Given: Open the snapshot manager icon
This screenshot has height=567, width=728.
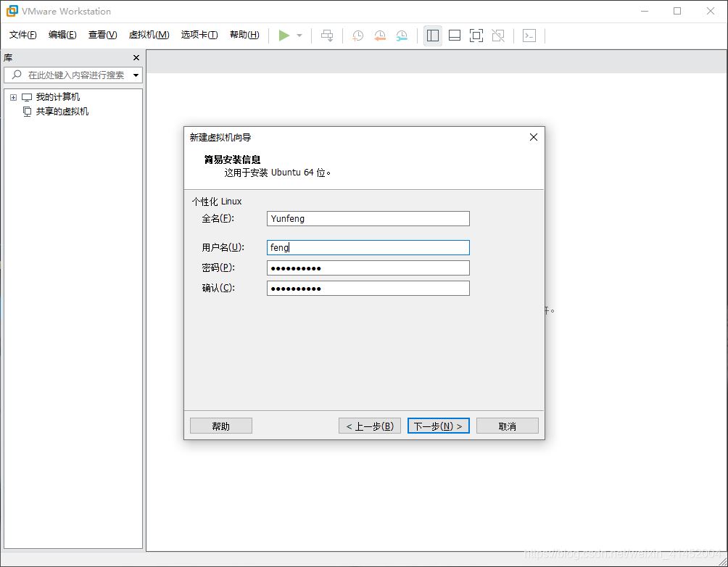Looking at the screenshot, I should (402, 36).
